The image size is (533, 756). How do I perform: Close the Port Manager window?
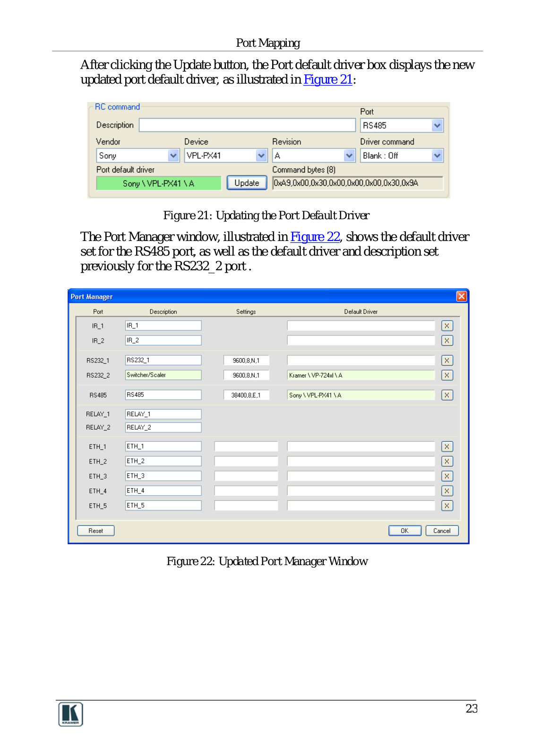(461, 296)
